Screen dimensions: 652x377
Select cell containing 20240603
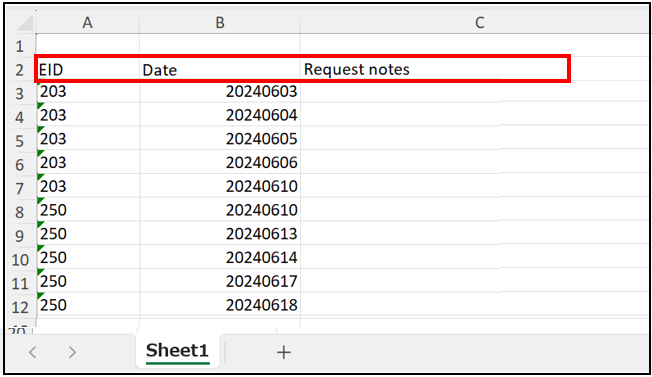tap(220, 92)
